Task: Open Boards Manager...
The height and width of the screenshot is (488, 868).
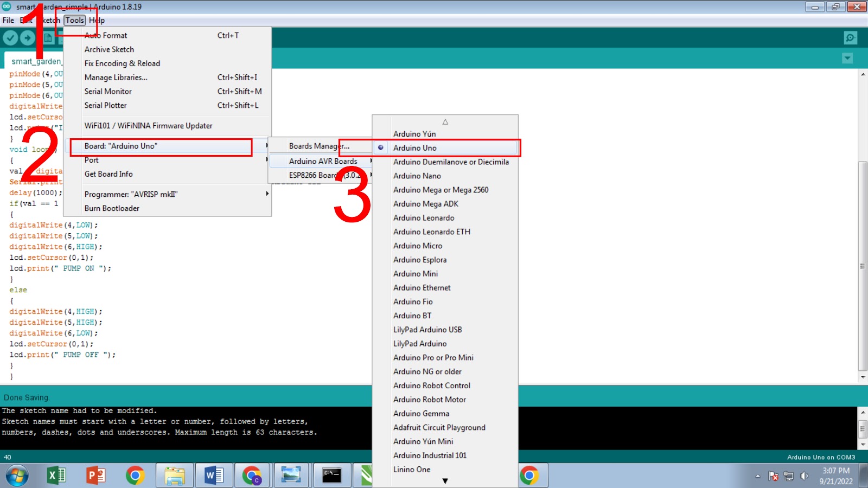Action: [320, 146]
